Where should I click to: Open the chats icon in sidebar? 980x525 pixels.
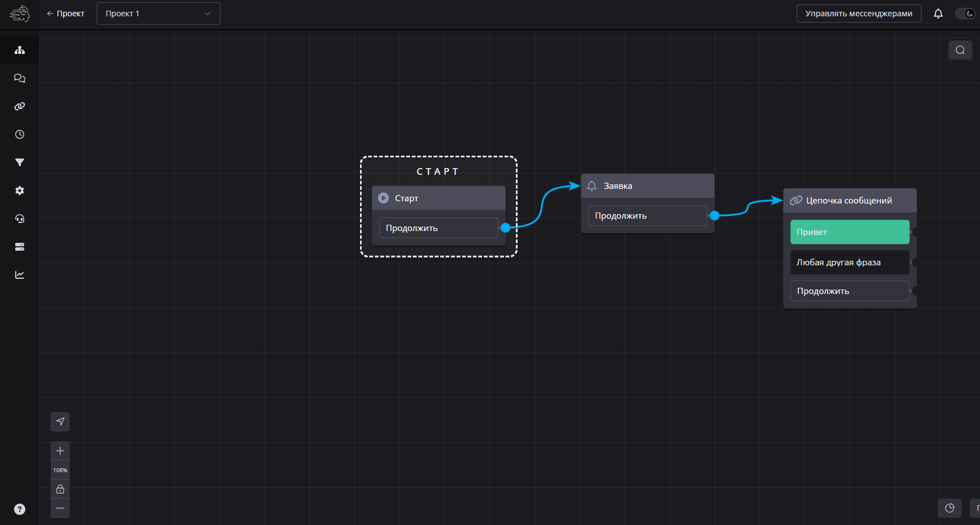tap(20, 78)
